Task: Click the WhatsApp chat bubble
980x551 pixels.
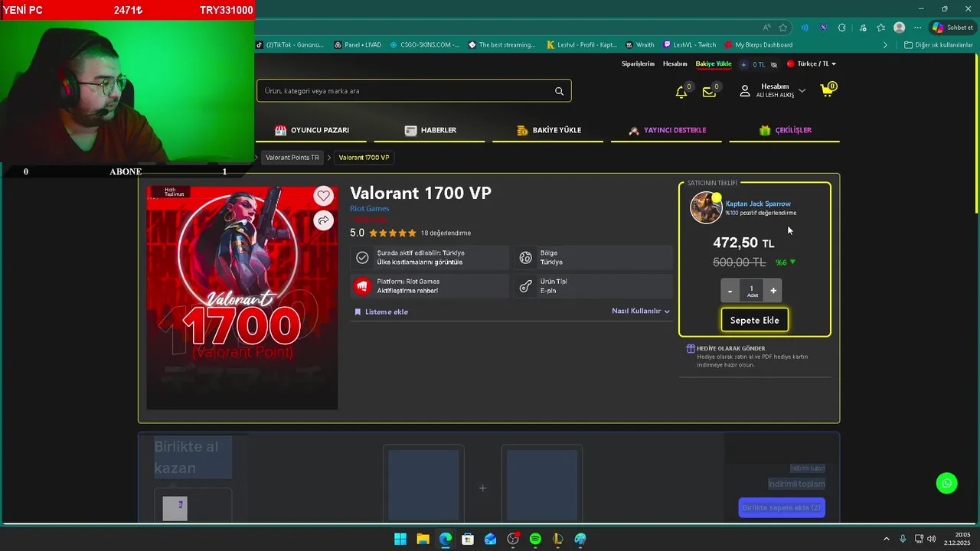Action: [947, 483]
